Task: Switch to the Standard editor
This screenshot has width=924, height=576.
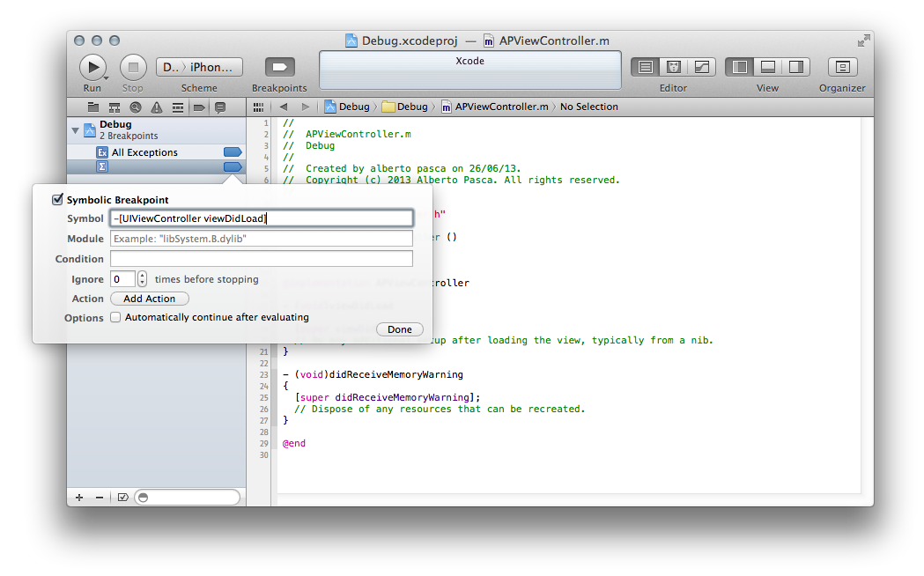Action: (x=646, y=67)
